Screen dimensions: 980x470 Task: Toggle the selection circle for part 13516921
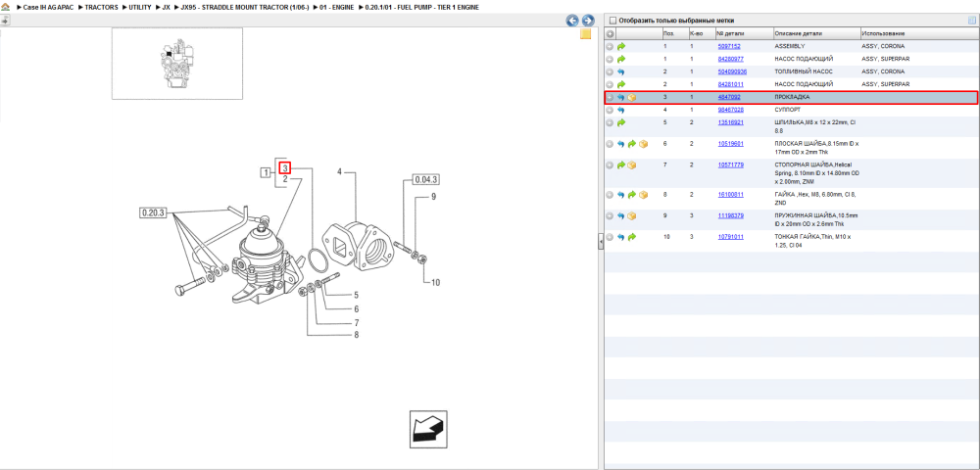(x=610, y=123)
